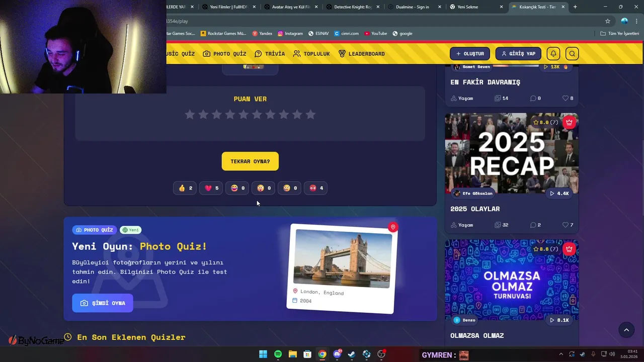Click the Tower Bridge photo card
The height and width of the screenshot is (362, 644).
tap(342, 268)
